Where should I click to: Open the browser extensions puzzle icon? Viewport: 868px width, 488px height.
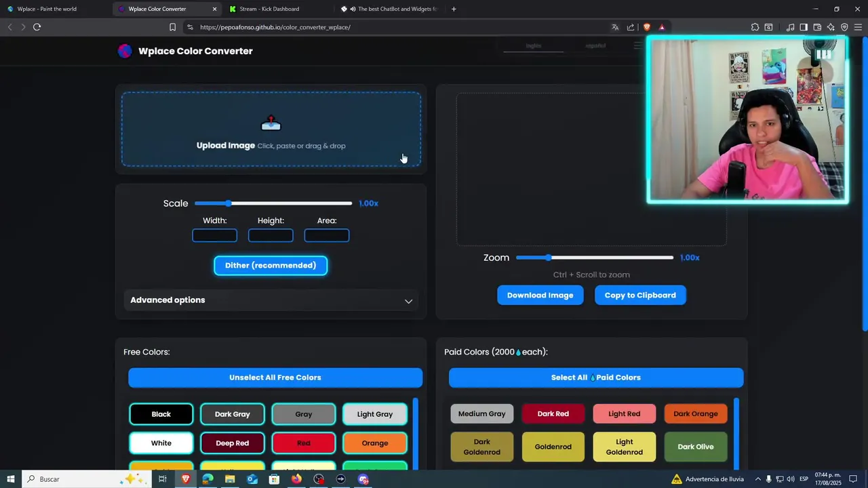(755, 27)
